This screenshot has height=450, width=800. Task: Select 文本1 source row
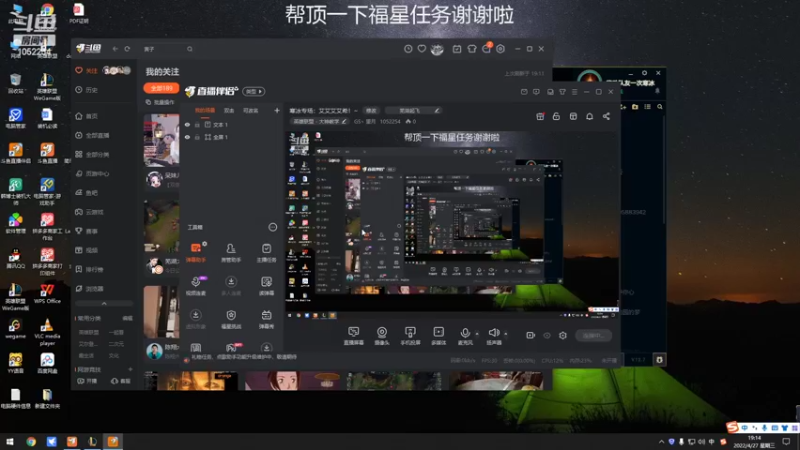(x=232, y=124)
